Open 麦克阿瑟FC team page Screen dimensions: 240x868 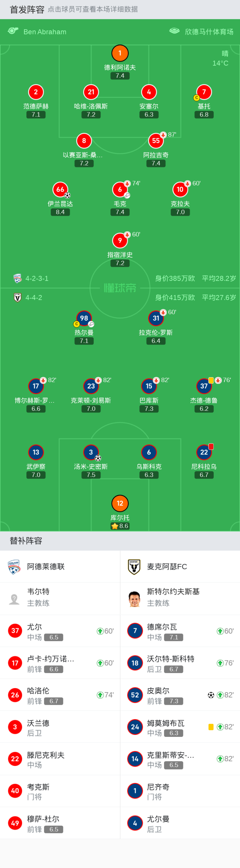pos(167,566)
